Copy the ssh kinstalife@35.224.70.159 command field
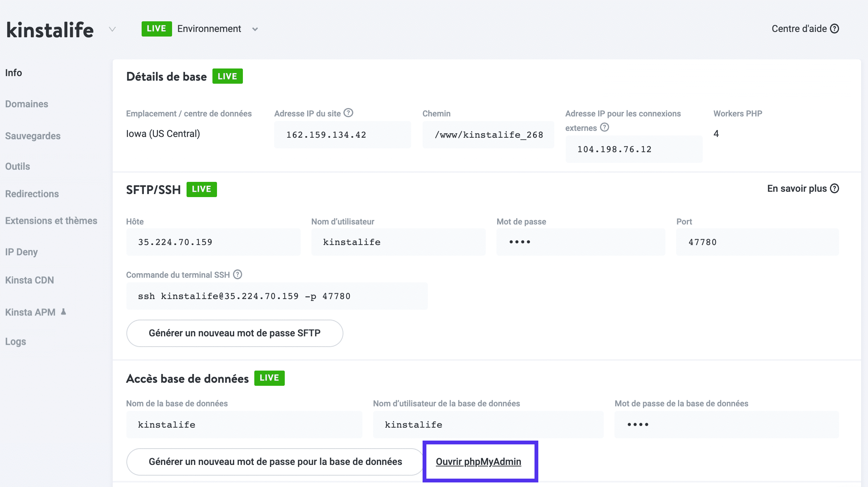 click(277, 296)
